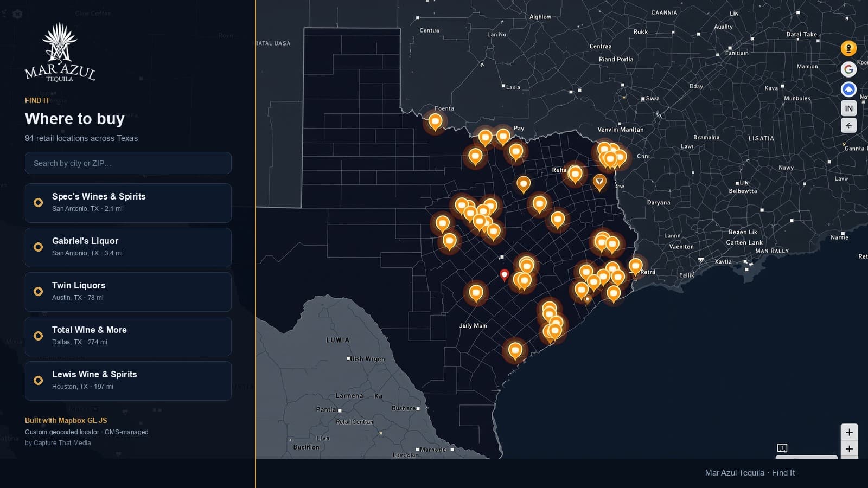Choose the Twin Liquors Austin listing
Viewport: 868px width, 488px height.
pyautogui.click(x=128, y=292)
